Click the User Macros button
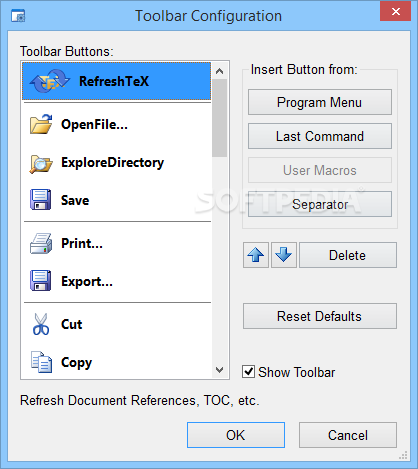Viewport: 418px width, 469px height. pyautogui.click(x=320, y=170)
